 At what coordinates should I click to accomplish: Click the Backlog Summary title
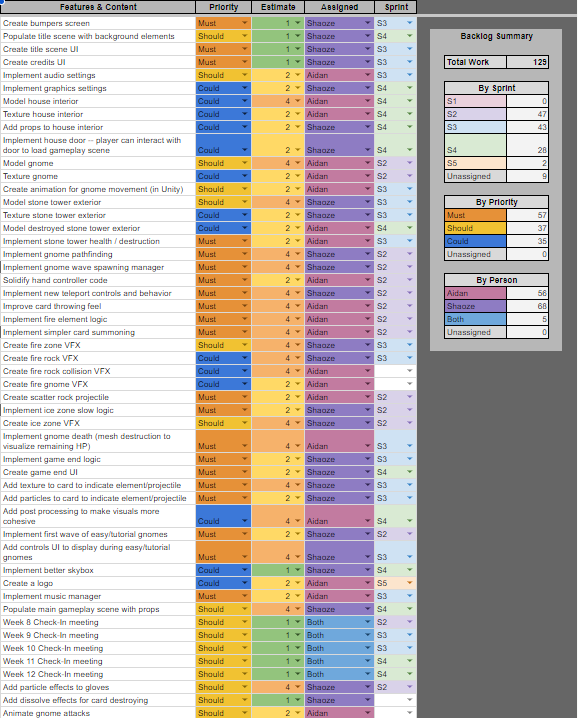pyautogui.click(x=496, y=36)
